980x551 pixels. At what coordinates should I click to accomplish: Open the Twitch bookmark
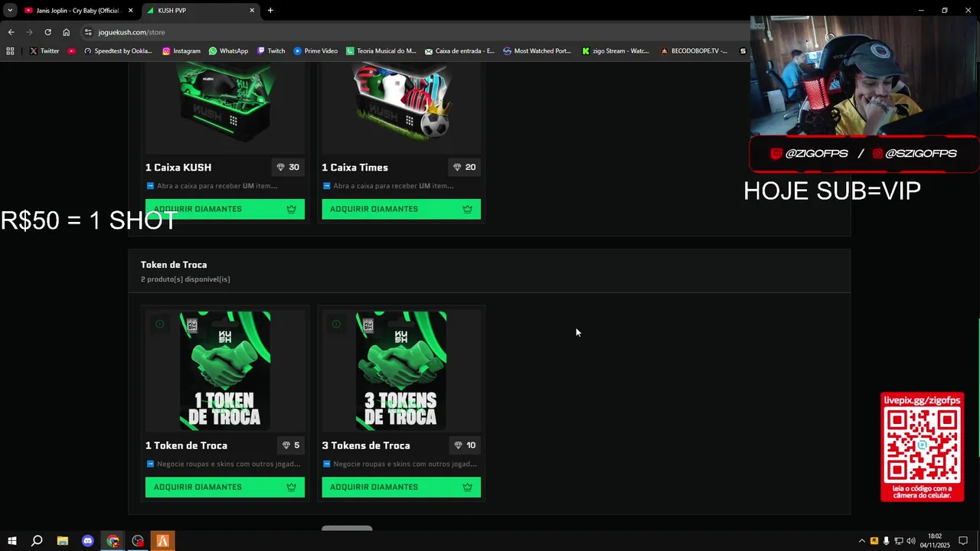[x=271, y=51]
